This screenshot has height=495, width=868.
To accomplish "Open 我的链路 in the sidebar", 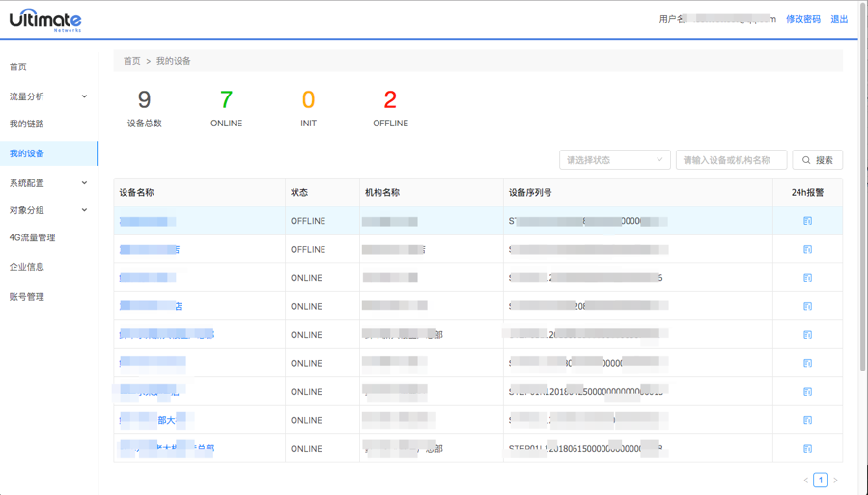I will coord(27,124).
